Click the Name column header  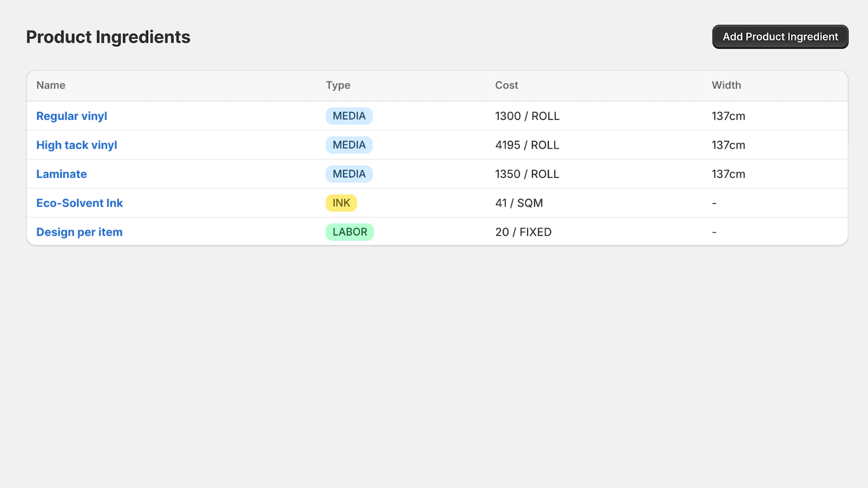(51, 85)
